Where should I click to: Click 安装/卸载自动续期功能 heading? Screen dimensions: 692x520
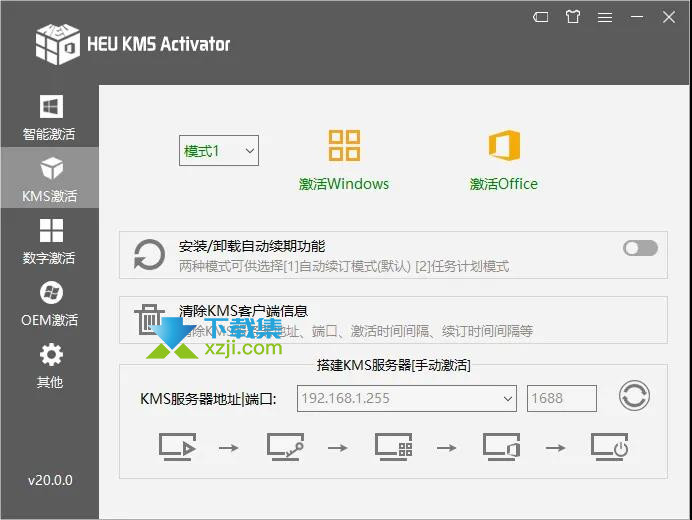(252, 246)
